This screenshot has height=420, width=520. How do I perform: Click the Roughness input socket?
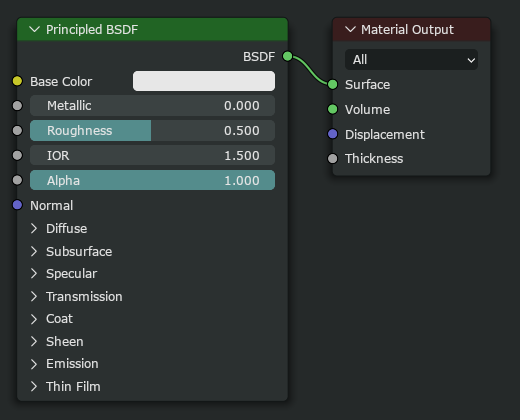(17, 130)
